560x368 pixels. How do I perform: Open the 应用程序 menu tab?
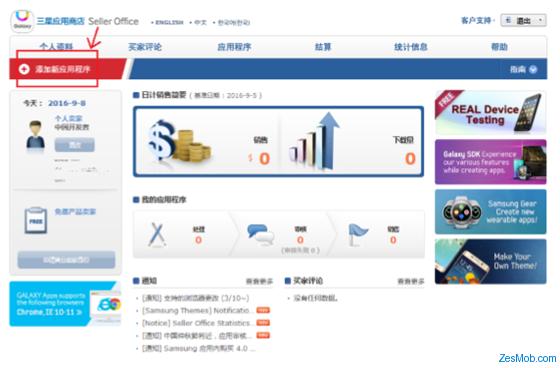[x=234, y=47]
